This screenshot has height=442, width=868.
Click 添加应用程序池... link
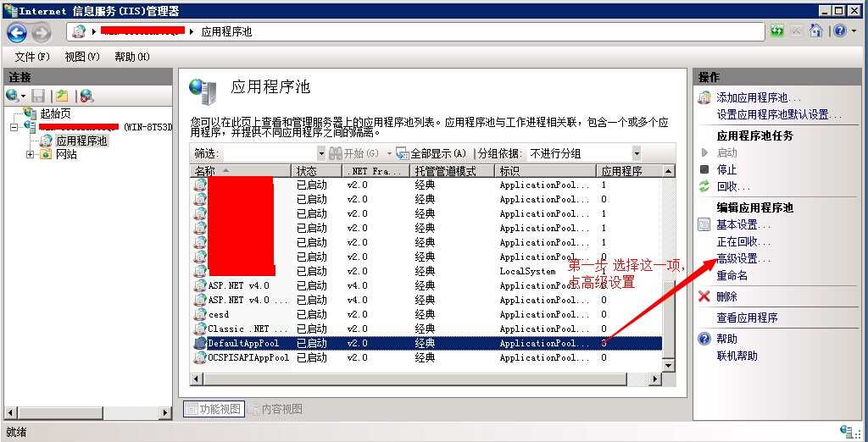[759, 98]
